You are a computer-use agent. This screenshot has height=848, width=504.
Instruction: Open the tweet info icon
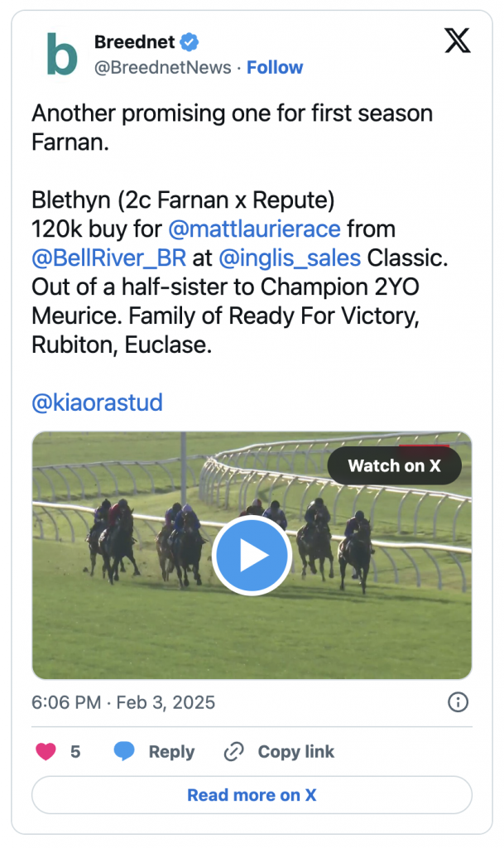pyautogui.click(x=458, y=702)
